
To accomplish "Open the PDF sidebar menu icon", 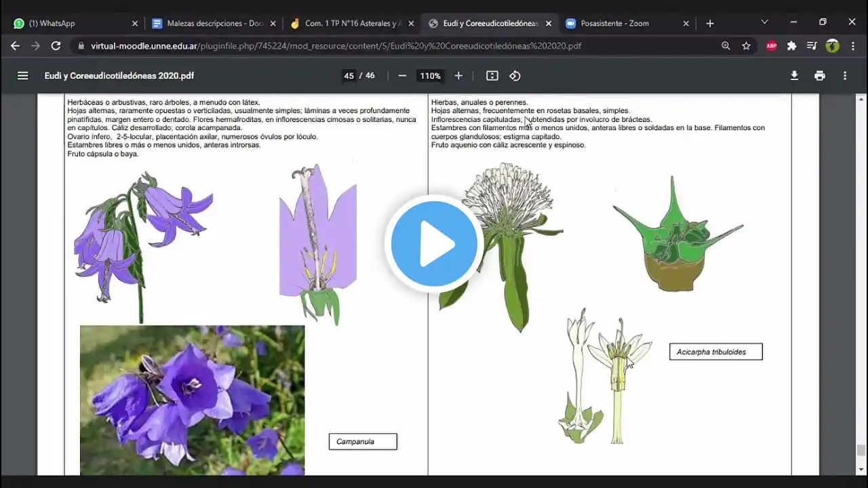I will pos(23,76).
